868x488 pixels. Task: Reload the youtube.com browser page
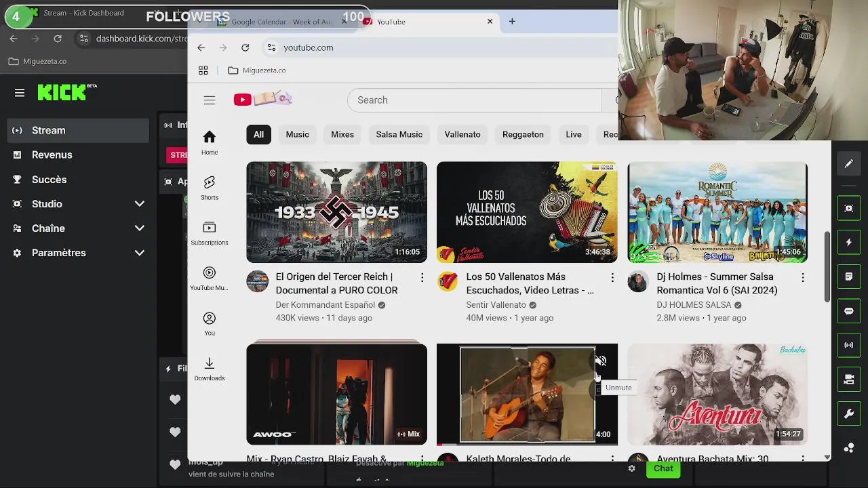point(245,47)
